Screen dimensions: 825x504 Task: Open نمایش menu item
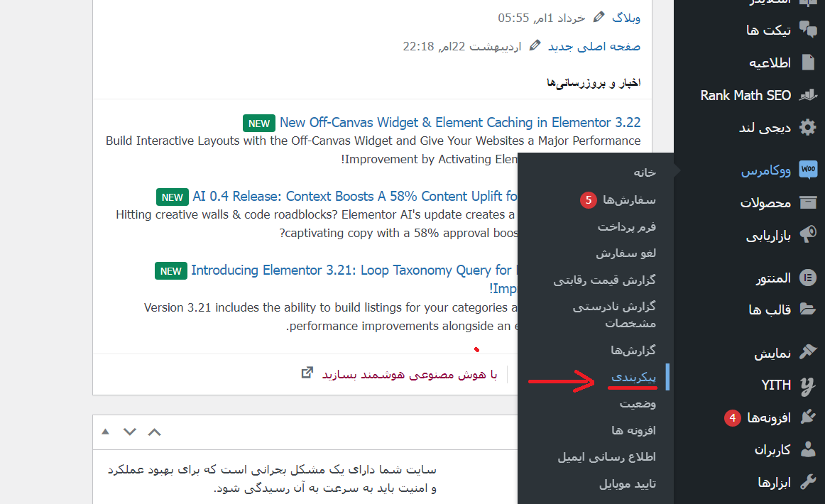pos(772,353)
